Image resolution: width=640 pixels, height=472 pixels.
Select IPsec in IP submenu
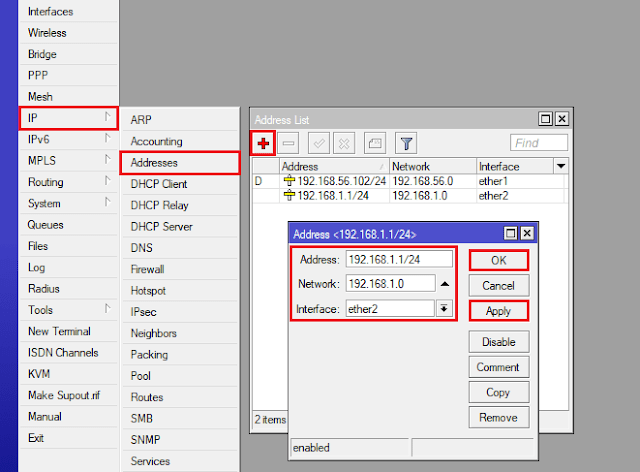tap(180, 312)
